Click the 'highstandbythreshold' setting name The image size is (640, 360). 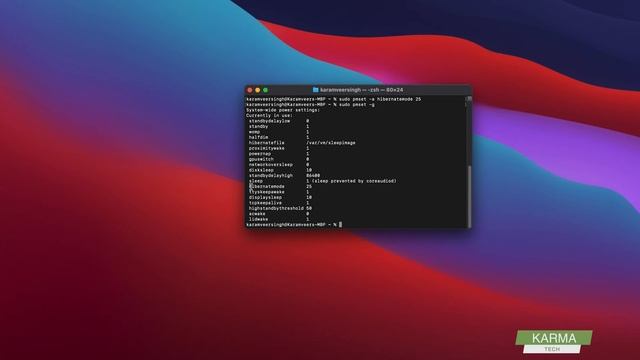click(x=276, y=208)
